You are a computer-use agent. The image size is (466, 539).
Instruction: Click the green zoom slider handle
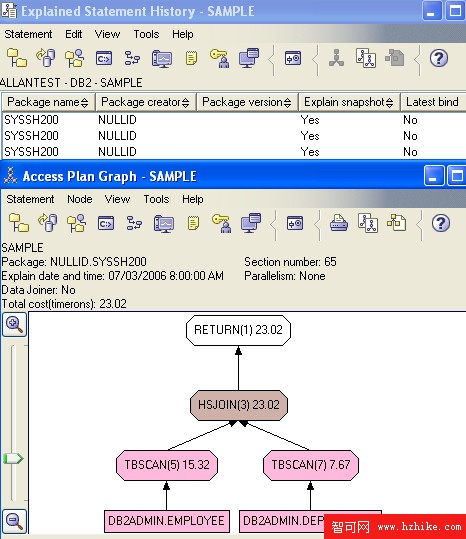(13, 458)
